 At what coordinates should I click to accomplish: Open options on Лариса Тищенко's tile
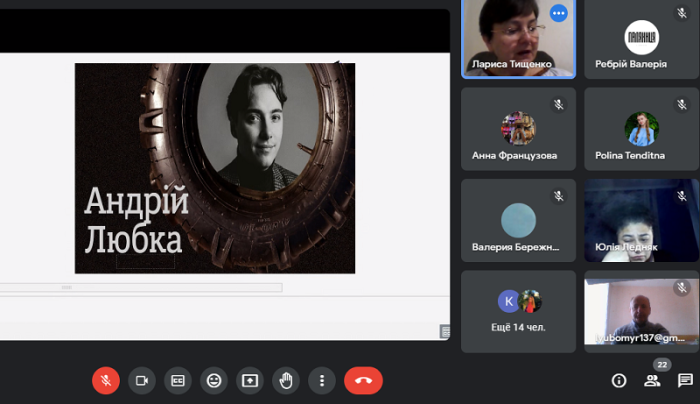click(x=558, y=13)
